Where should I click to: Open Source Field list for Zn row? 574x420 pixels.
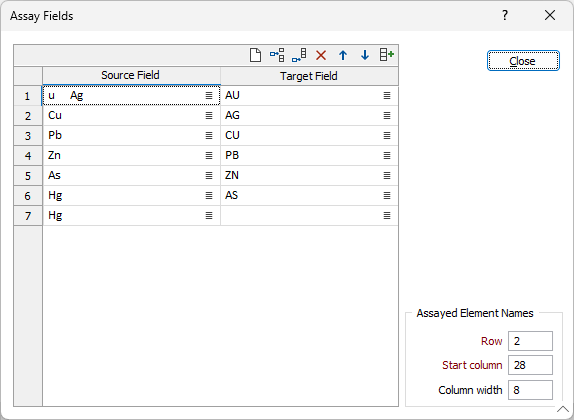pos(209,156)
